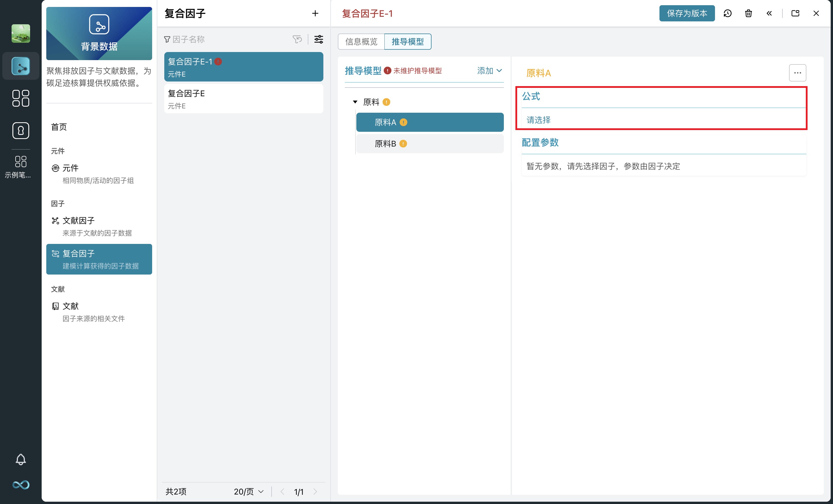Image resolution: width=833 pixels, height=504 pixels.
Task: Select 复合因子E list item
Action: tap(244, 99)
